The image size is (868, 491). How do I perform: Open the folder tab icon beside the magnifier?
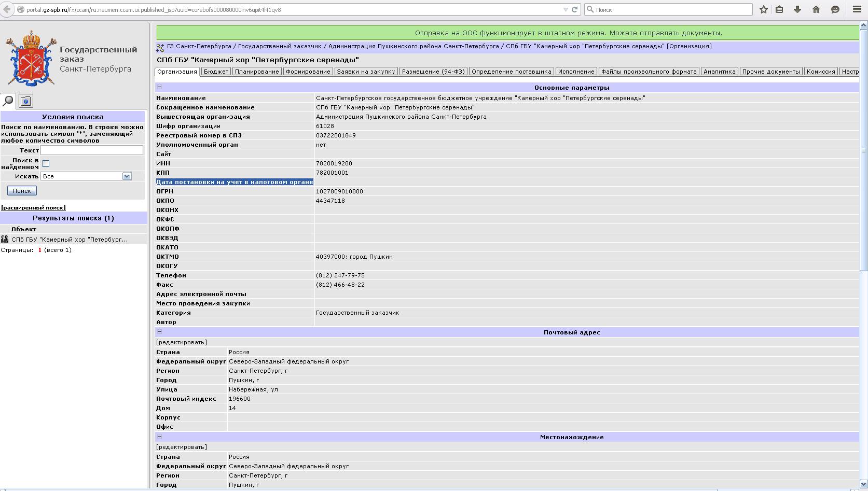point(25,101)
